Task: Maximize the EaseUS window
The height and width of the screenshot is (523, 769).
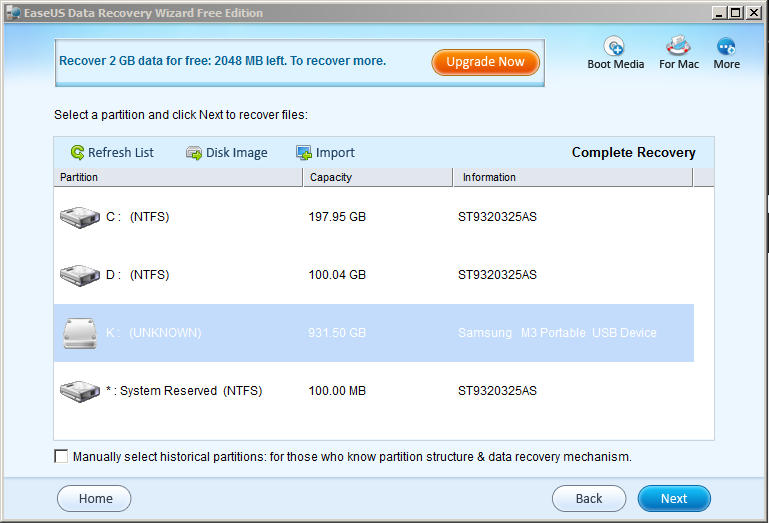Action: point(735,13)
